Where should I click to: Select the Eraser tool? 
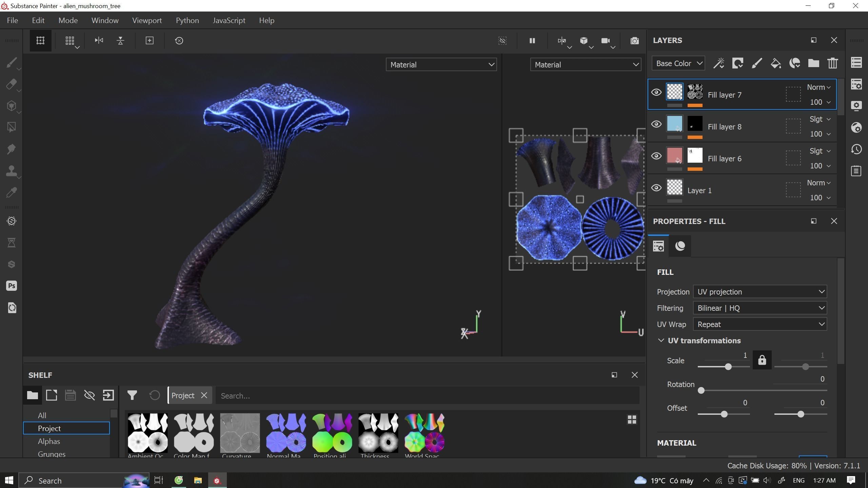12,84
